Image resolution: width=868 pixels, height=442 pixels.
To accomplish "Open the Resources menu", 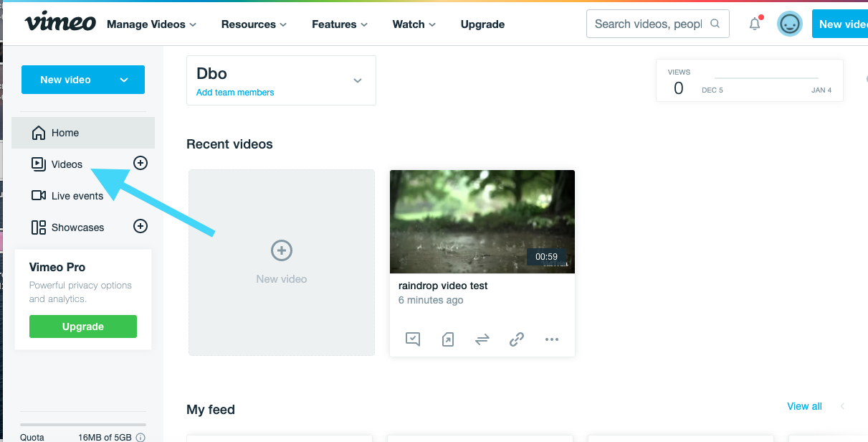I will coord(254,24).
